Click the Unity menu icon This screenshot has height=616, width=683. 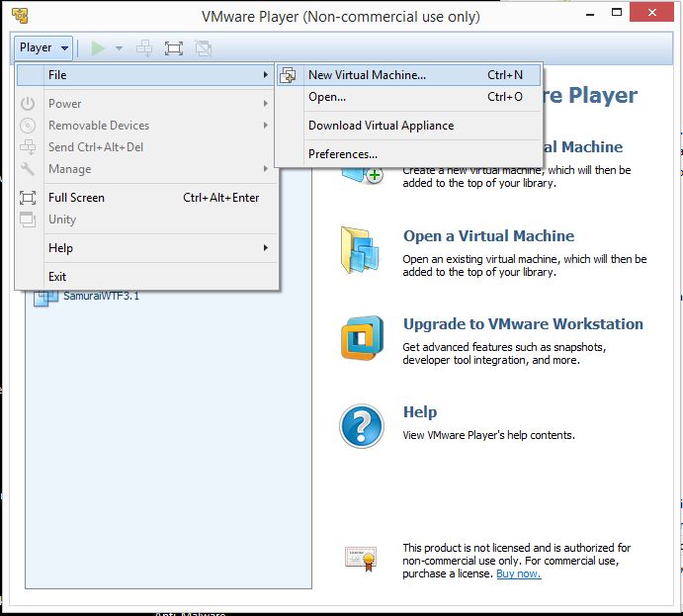tap(28, 220)
